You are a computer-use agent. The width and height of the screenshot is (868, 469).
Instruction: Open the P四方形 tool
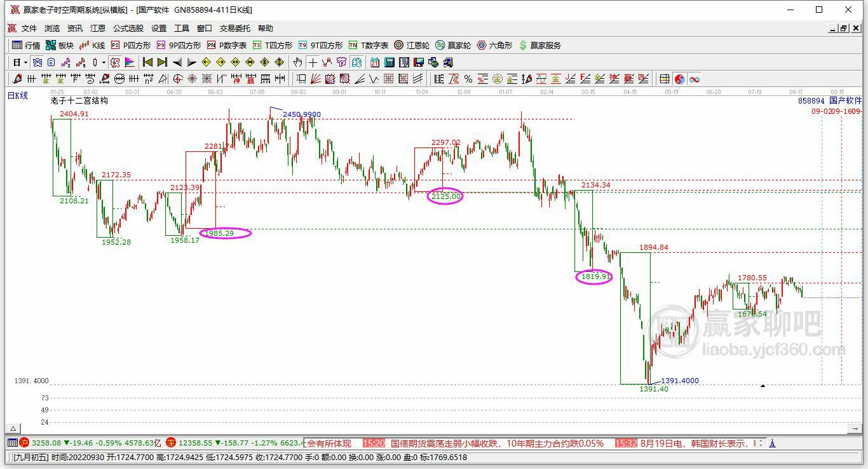[131, 45]
